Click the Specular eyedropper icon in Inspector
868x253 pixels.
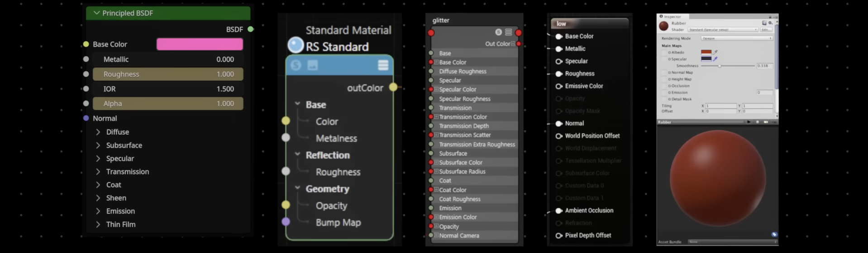[x=715, y=58]
